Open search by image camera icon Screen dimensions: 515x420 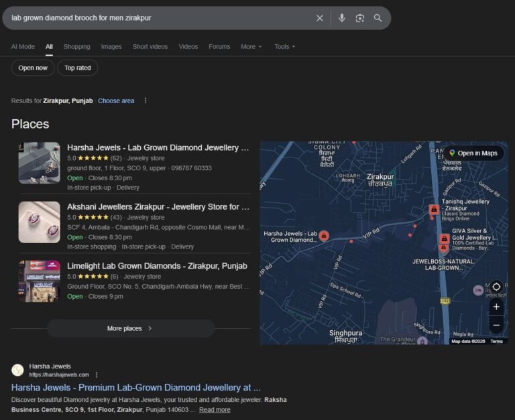360,18
